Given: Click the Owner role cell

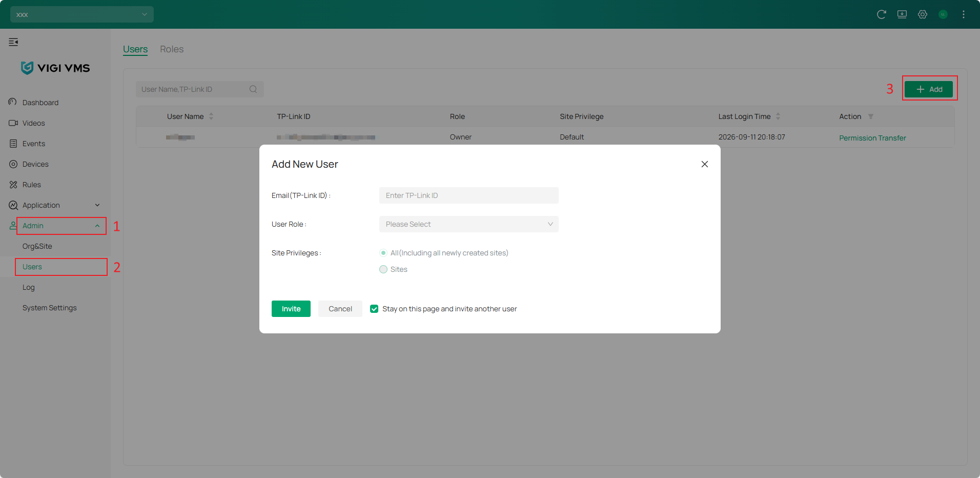Looking at the screenshot, I should pyautogui.click(x=461, y=137).
